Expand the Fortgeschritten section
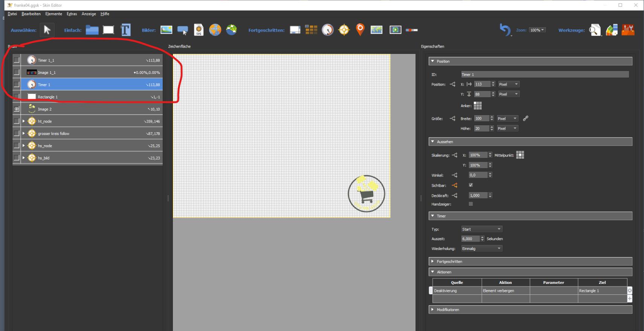This screenshot has height=331, width=644. point(530,261)
